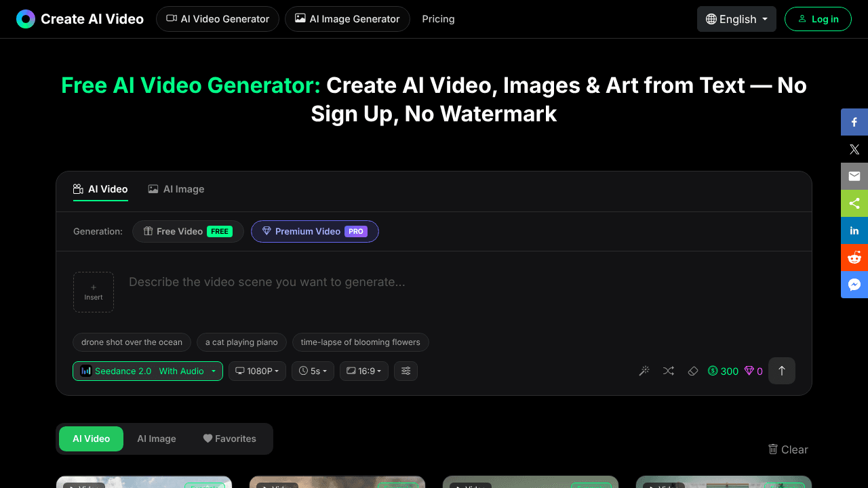Click the eraser clear prompt icon
The height and width of the screenshot is (488, 868).
pos(692,371)
